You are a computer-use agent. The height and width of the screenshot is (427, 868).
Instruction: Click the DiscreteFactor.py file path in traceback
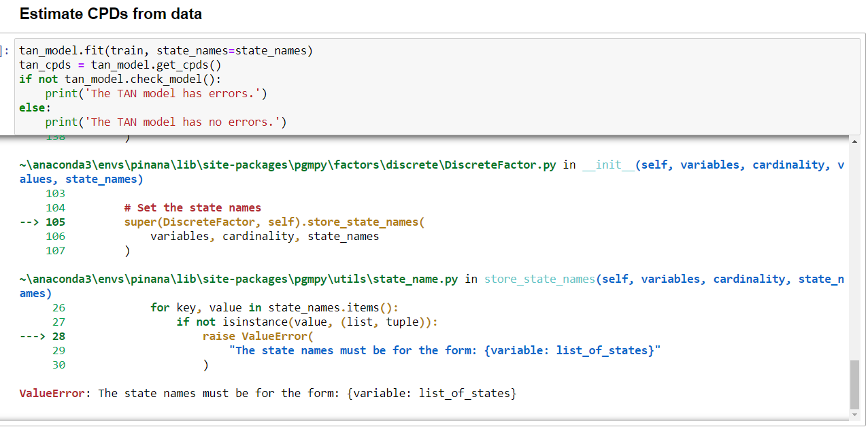(288, 165)
